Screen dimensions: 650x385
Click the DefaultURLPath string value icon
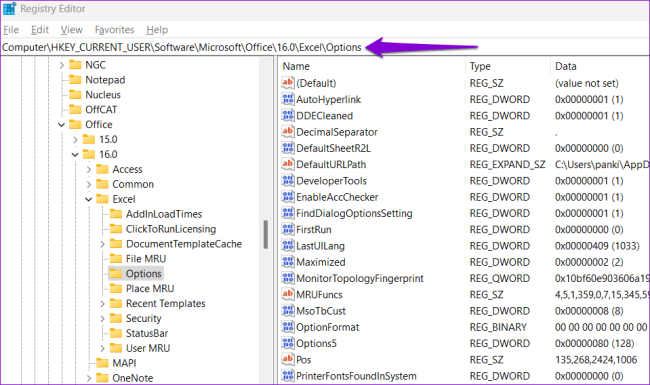pos(288,164)
